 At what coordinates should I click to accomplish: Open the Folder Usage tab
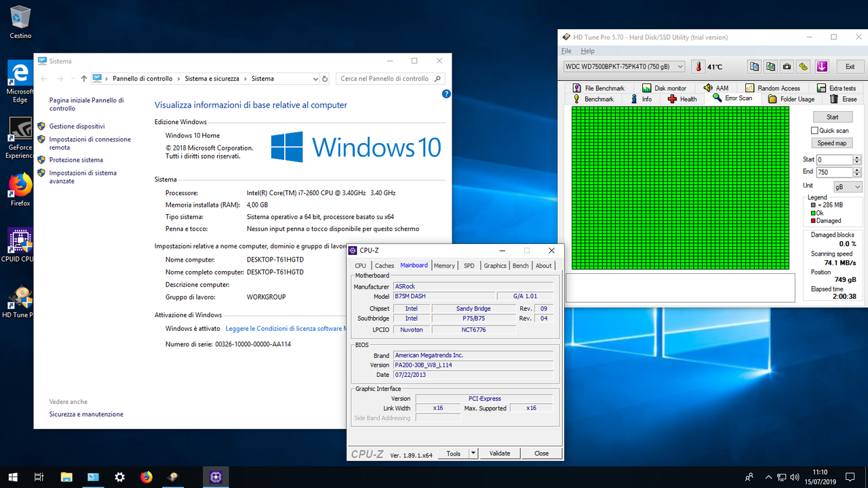(791, 99)
